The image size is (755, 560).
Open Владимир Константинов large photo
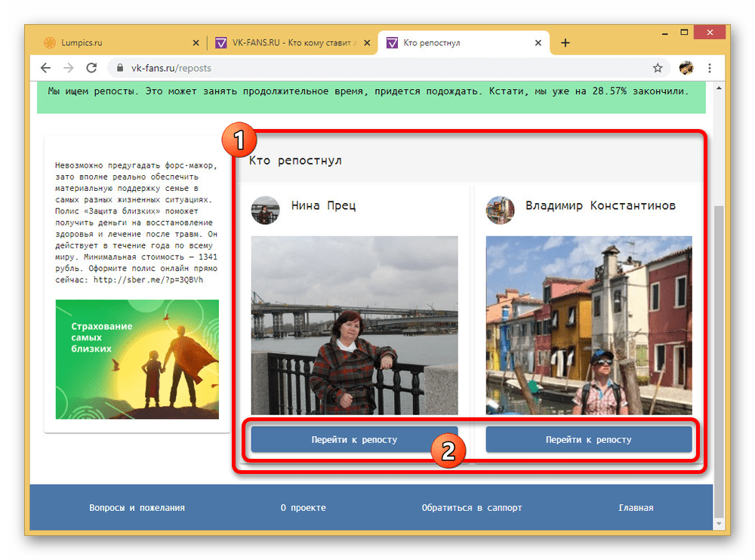click(x=588, y=325)
